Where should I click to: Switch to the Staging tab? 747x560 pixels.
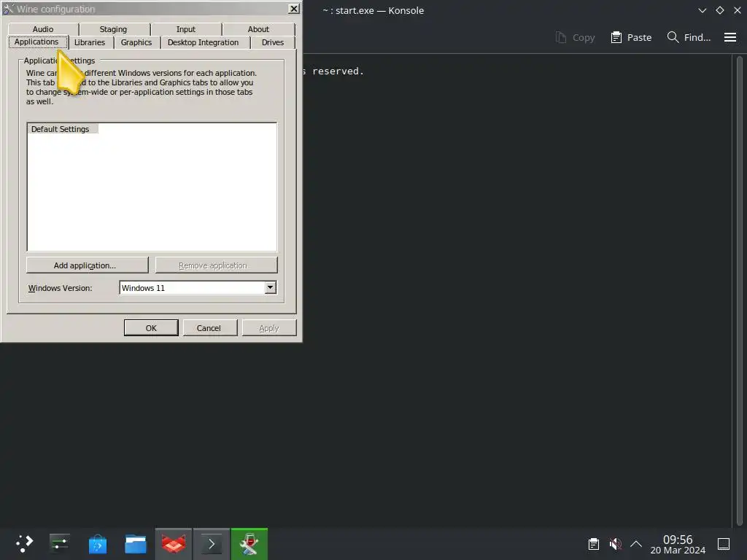click(x=113, y=29)
